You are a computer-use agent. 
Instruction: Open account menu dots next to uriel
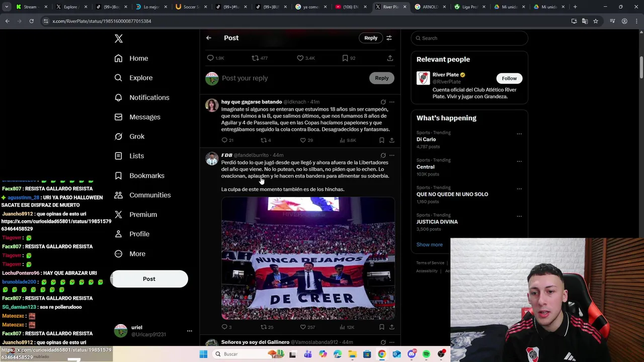click(190, 331)
